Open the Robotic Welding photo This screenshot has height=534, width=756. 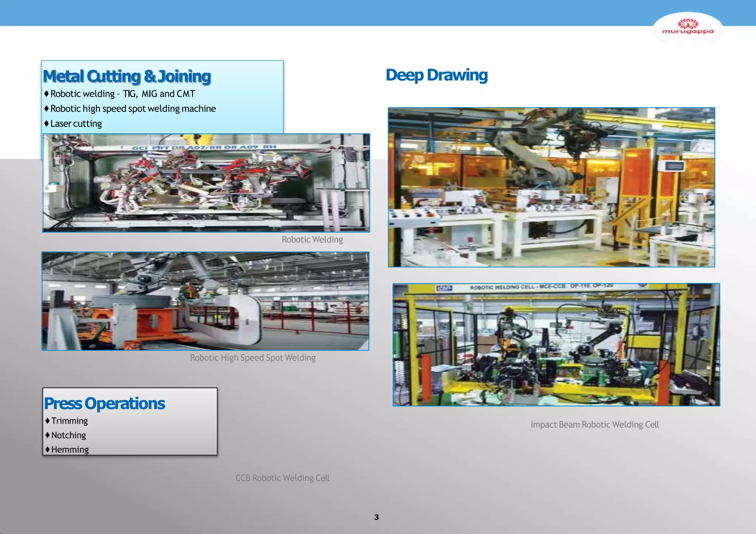[206, 183]
